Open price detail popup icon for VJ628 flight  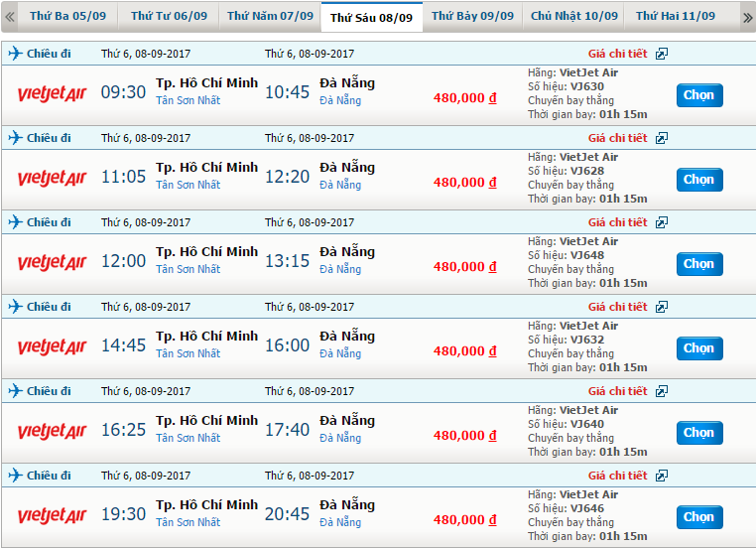coord(662,138)
